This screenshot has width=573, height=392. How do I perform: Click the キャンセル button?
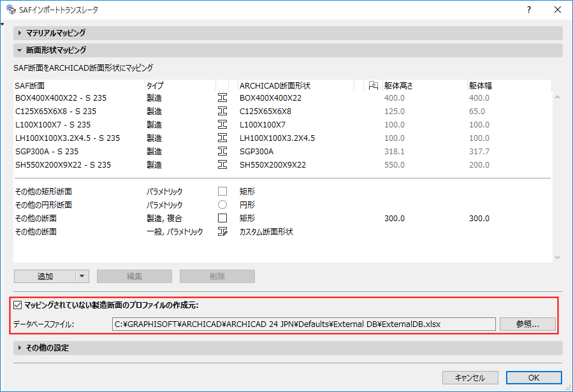[470, 378]
